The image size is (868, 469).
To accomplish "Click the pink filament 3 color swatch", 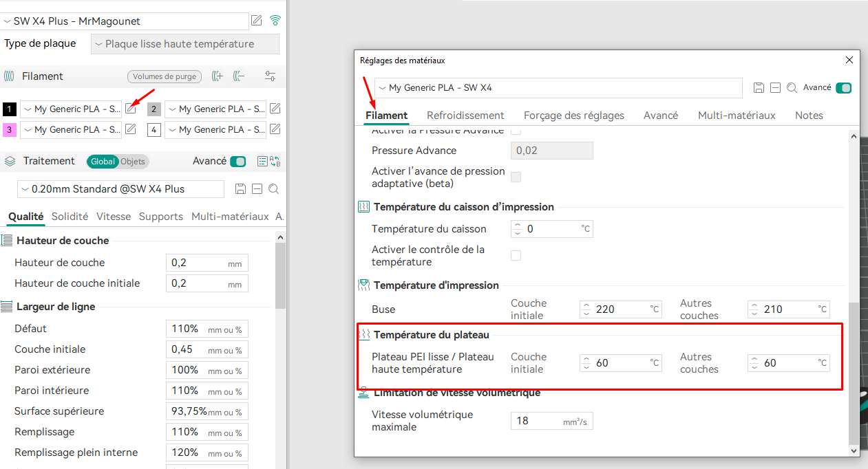I will click(x=10, y=129).
